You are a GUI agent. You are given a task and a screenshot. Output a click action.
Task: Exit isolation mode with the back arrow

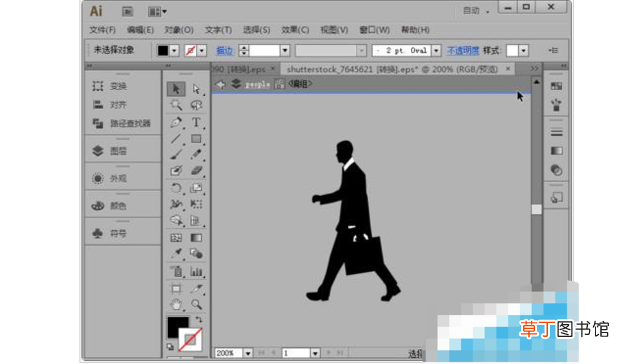[x=221, y=84]
